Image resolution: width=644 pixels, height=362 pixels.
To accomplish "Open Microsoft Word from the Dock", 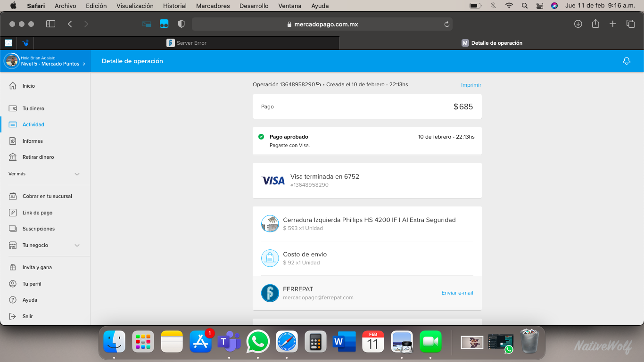I will [344, 342].
